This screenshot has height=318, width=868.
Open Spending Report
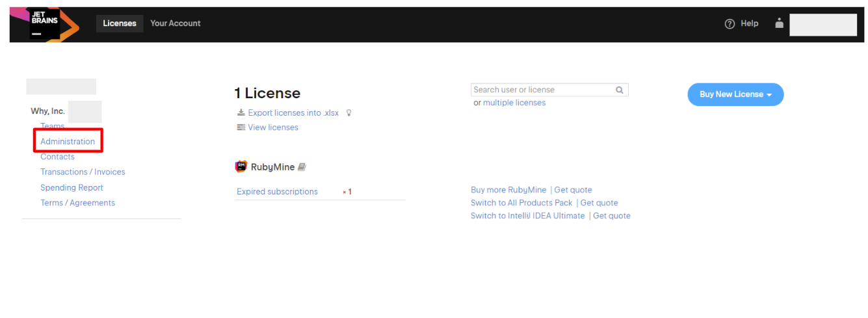[72, 188]
